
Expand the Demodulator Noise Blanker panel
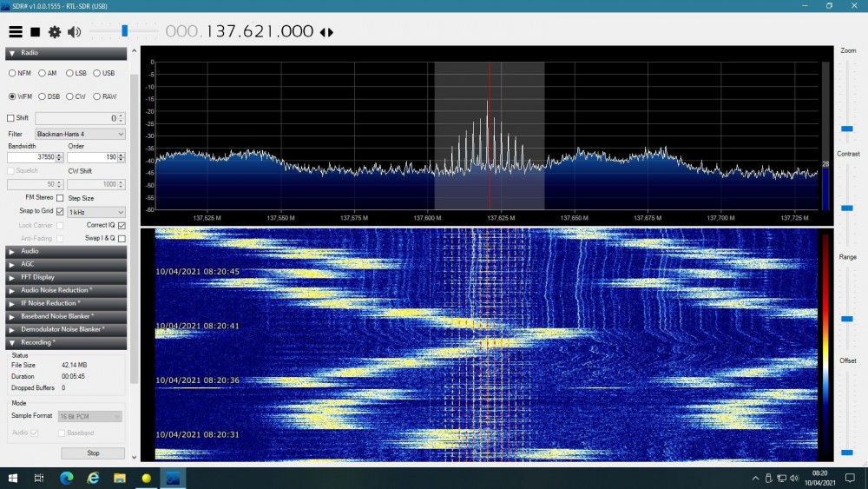click(66, 329)
